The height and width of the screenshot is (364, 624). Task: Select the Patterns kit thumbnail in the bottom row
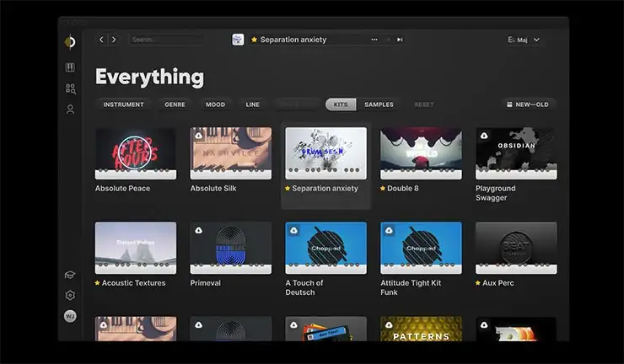(x=421, y=329)
